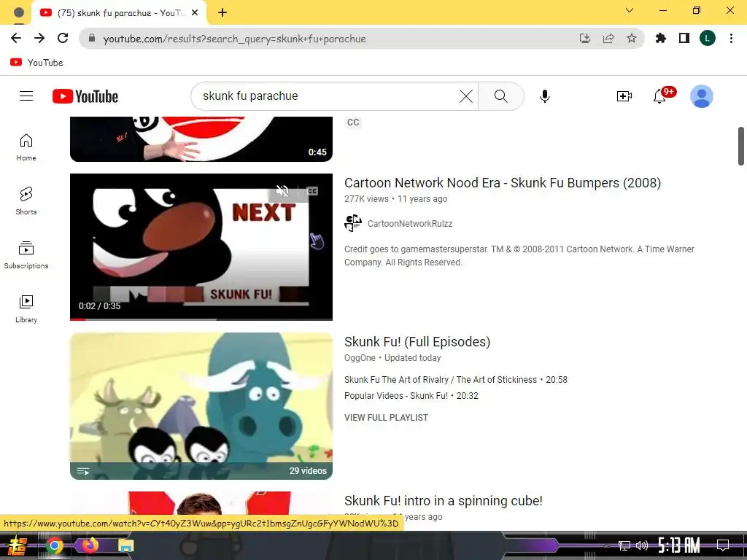Image resolution: width=747 pixels, height=560 pixels.
Task: Click the 5:13 AM taskbar clock
Action: [678, 545]
